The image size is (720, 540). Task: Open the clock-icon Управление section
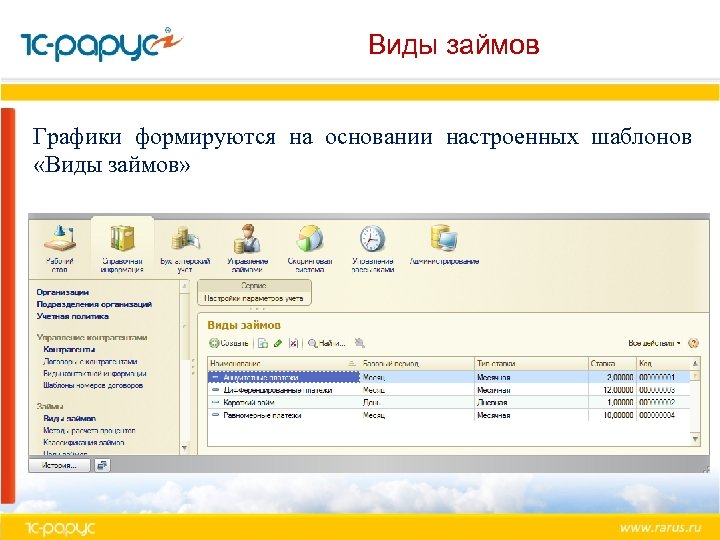pos(372,248)
